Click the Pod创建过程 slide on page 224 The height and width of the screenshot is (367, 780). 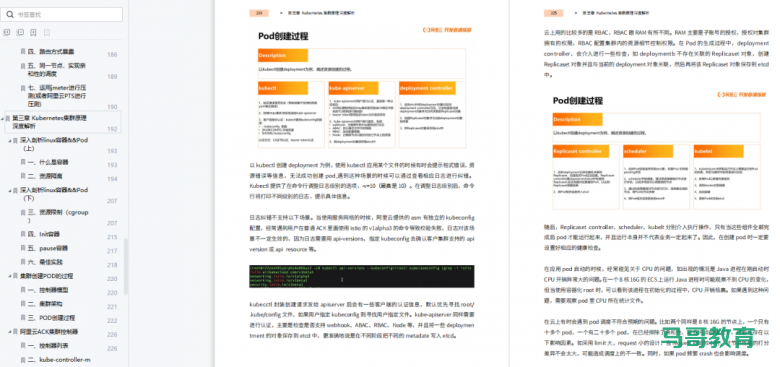tap(362, 87)
